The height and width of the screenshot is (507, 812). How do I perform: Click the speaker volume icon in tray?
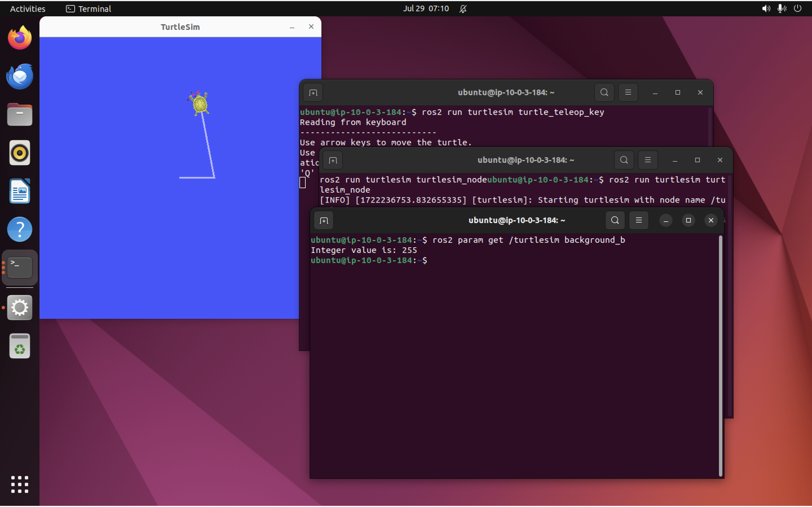click(766, 9)
